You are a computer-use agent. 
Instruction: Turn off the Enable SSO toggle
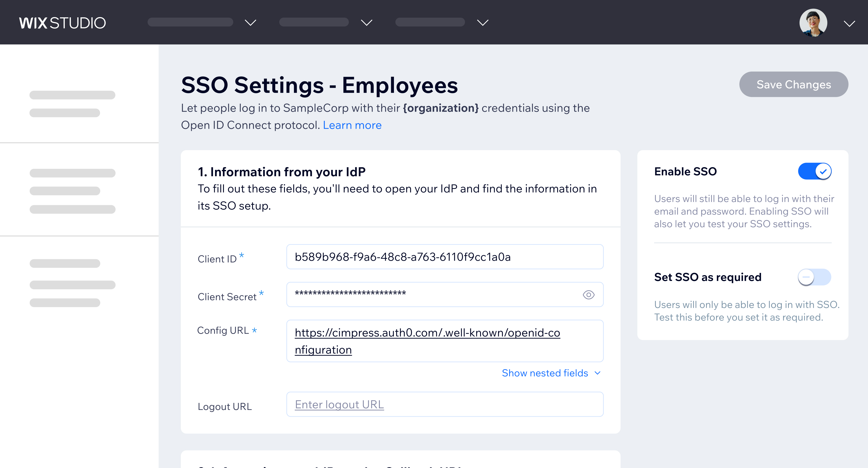coord(814,171)
